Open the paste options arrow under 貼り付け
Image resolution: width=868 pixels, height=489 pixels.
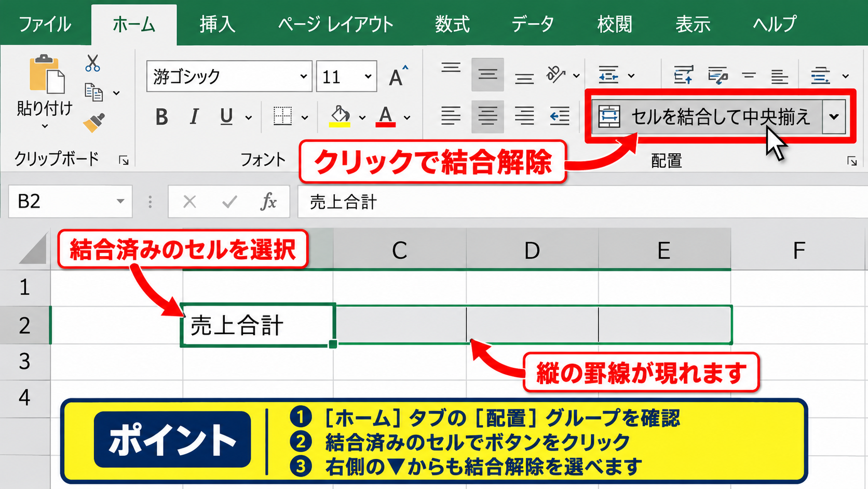coord(45,126)
